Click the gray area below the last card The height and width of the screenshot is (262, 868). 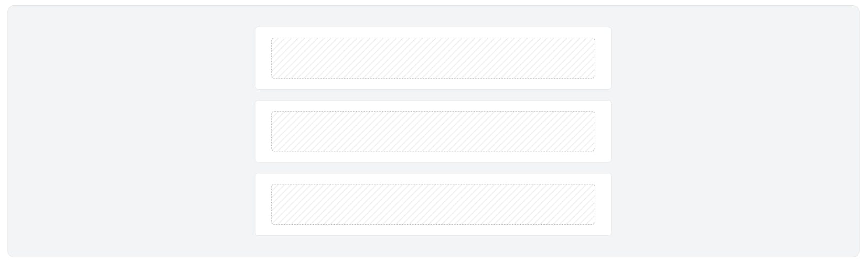tap(433, 246)
